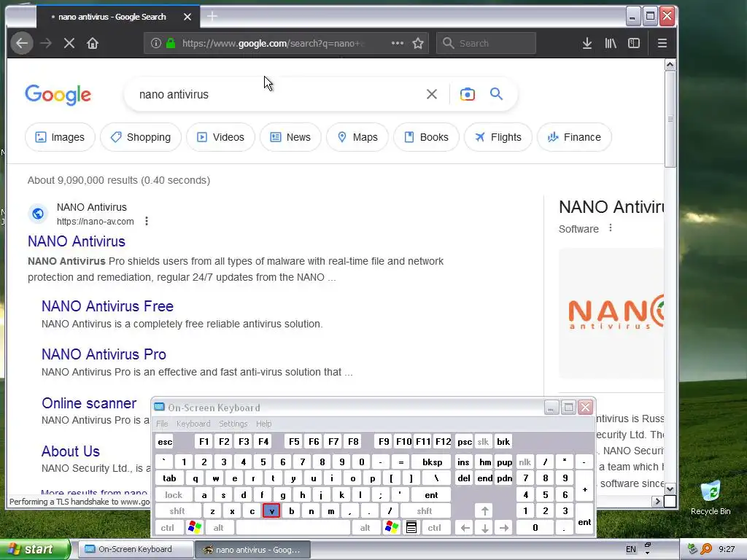Open NANO Antivirus main result link
The height and width of the screenshot is (560, 747).
click(x=76, y=241)
